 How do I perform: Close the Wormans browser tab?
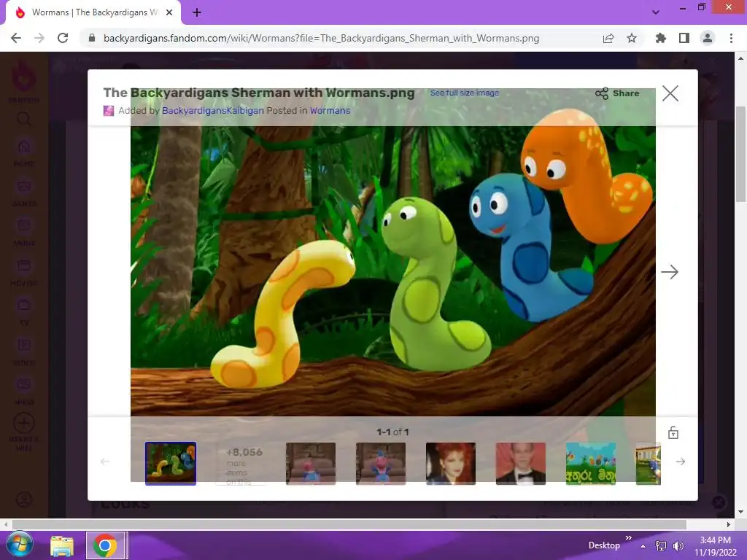pos(169,12)
